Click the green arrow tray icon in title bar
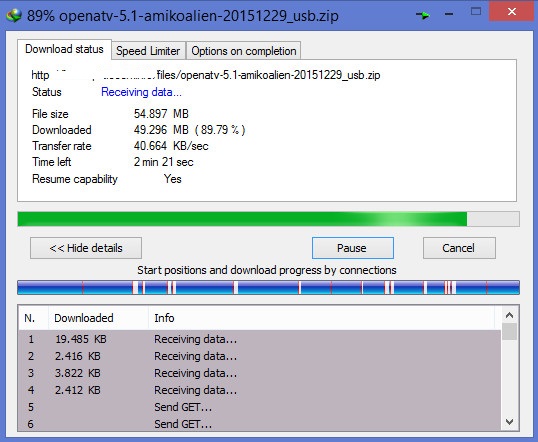Image resolution: width=538 pixels, height=442 pixels. pos(423,15)
